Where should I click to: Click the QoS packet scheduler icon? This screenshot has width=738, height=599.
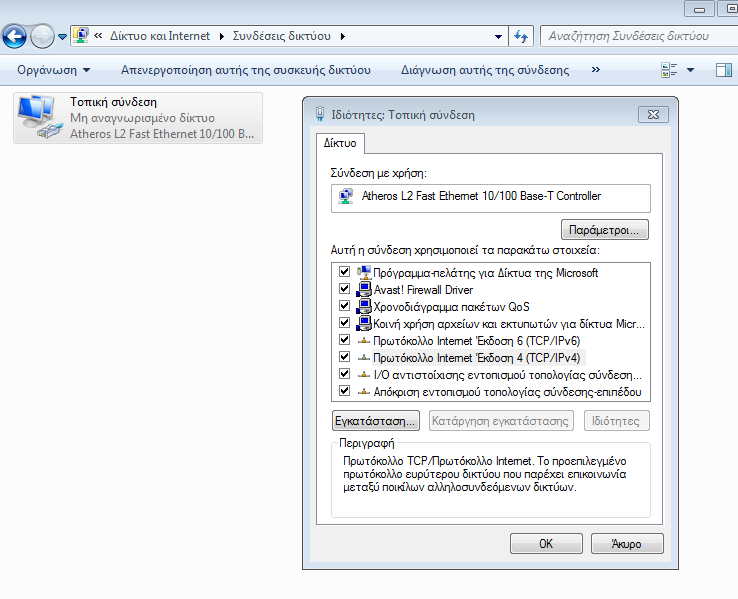(364, 306)
